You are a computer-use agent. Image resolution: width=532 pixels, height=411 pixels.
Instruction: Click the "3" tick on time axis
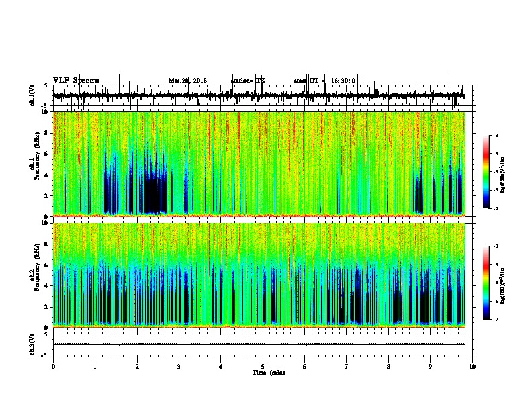point(179,367)
